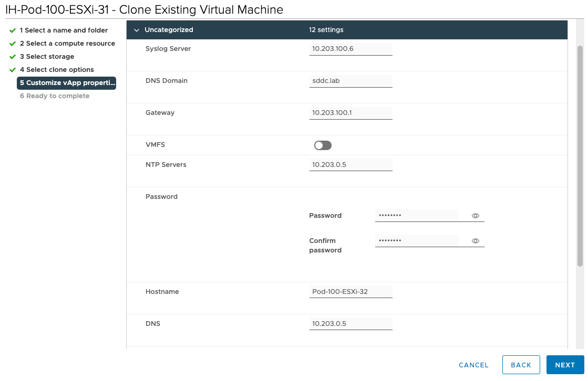The width and height of the screenshot is (588, 381).
Task: Click the DNS Domain input field
Action: pyautogui.click(x=350, y=81)
